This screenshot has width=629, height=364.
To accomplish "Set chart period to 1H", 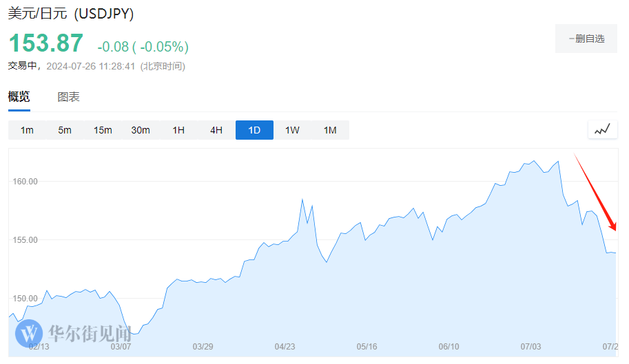I will (x=178, y=130).
